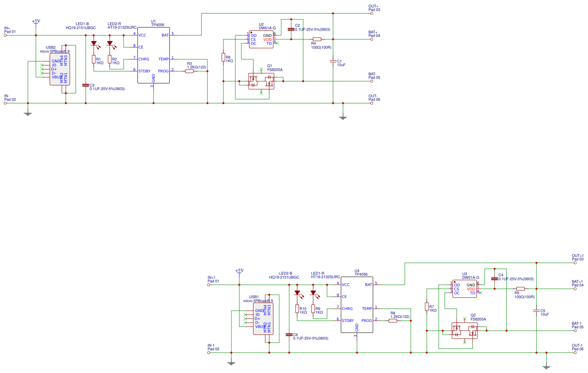This screenshot has width=588, height=373.
Task: Select the USB2 micro connector symbol
Action: [60, 69]
